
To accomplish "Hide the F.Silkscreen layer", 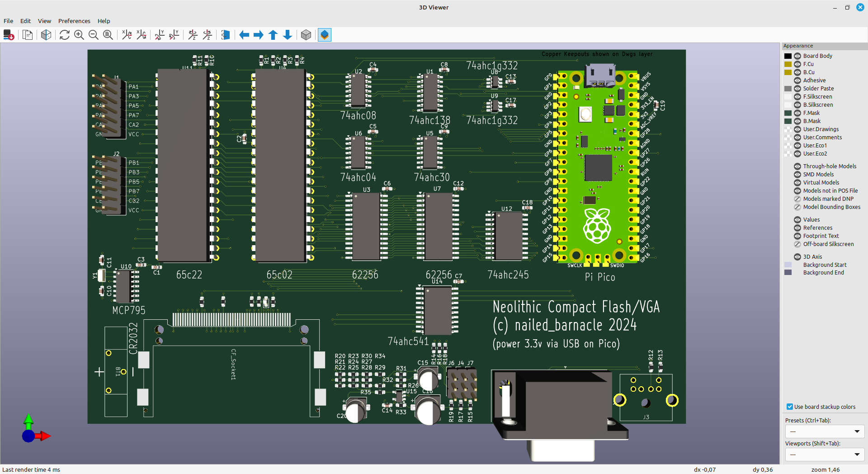I will (797, 97).
